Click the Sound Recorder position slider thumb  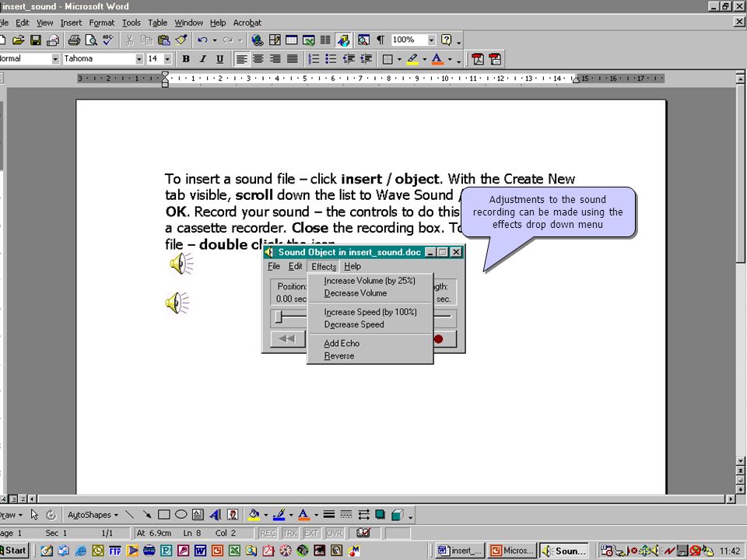(279, 317)
